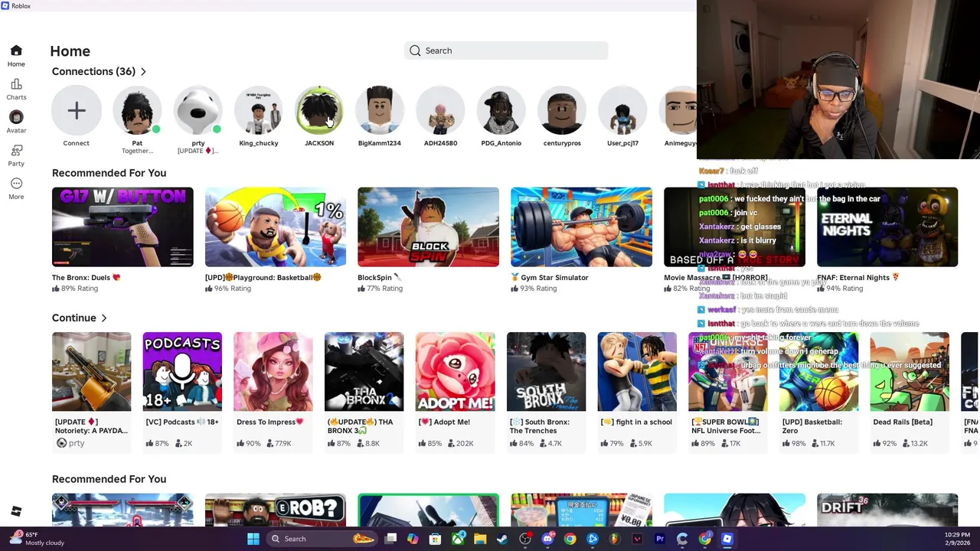This screenshot has width=980, height=551.
Task: Open FNAF: Eternal Nights thumbnail
Action: [x=887, y=227]
